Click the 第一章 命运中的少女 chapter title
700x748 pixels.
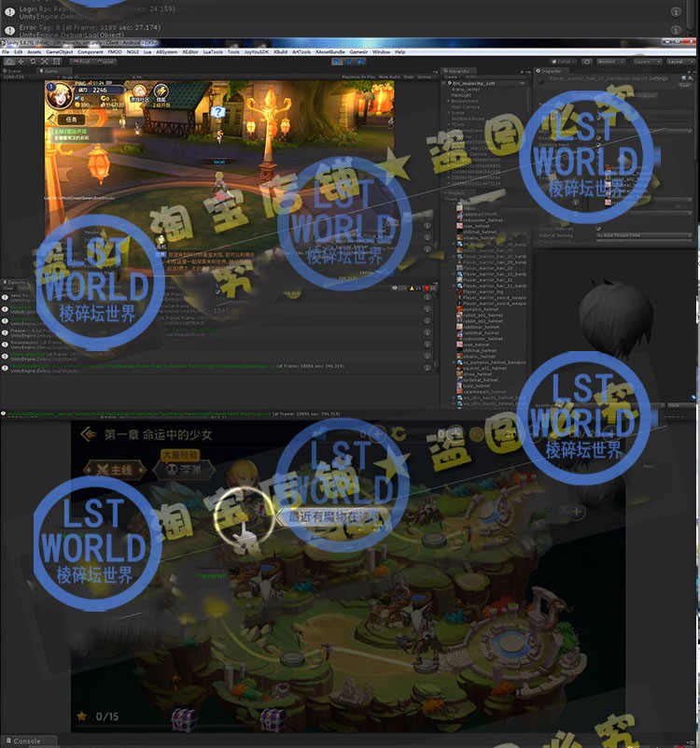(158, 434)
